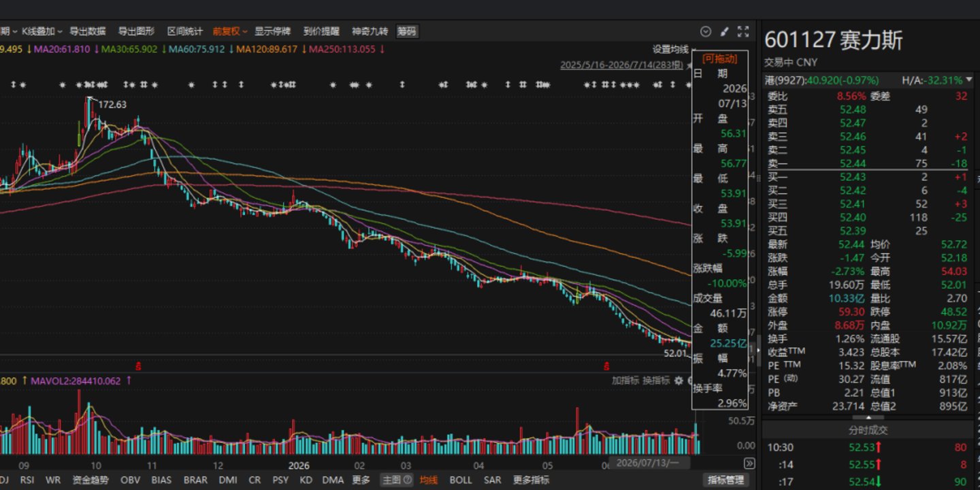Switch to KD indicator tab
The height and width of the screenshot is (490, 980).
(306, 480)
